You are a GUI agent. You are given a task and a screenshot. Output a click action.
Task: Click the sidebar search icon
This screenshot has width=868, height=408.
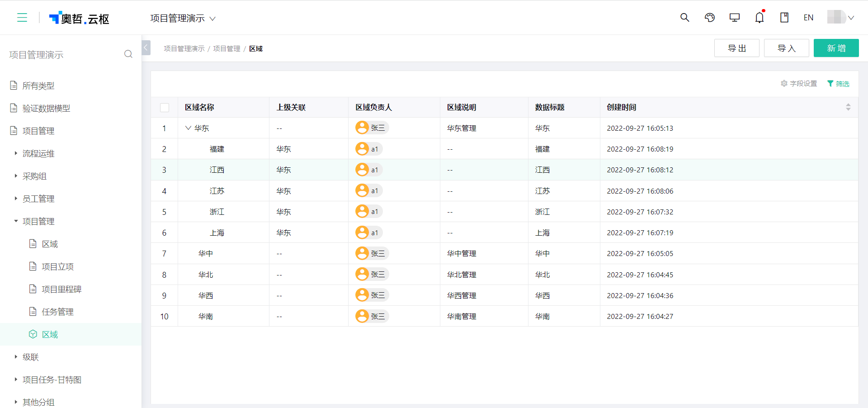[128, 54]
